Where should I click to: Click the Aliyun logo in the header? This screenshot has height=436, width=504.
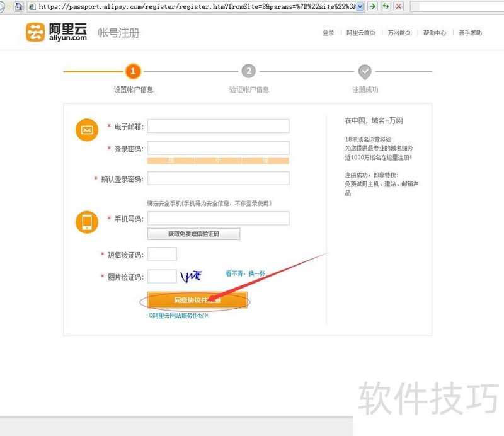point(56,32)
